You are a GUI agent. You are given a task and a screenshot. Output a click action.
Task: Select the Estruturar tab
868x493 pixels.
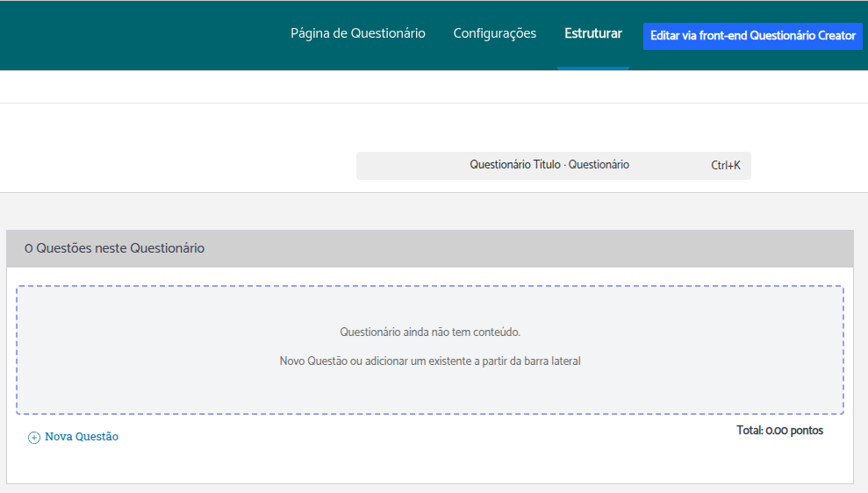point(593,33)
